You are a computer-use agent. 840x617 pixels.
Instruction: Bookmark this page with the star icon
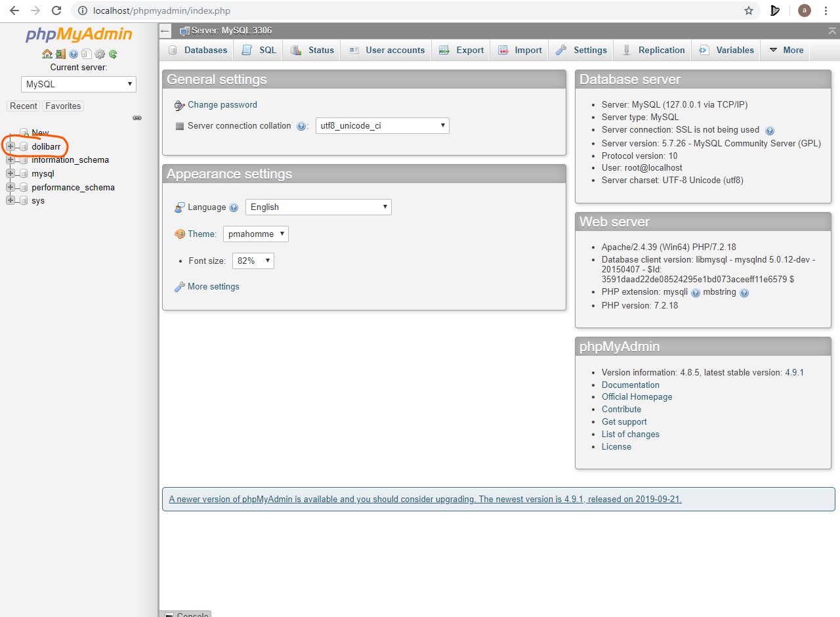[748, 11]
